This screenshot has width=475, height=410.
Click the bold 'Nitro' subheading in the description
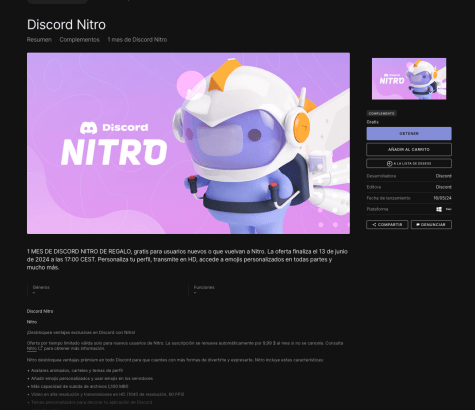32,322
